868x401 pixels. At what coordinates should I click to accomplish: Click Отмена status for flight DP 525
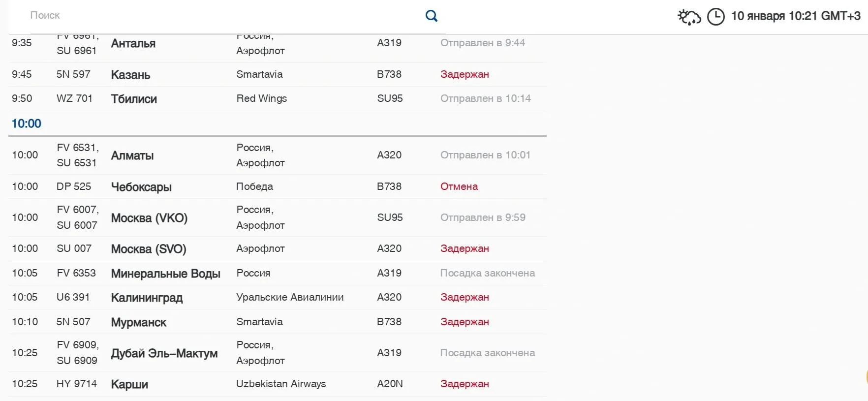point(459,186)
